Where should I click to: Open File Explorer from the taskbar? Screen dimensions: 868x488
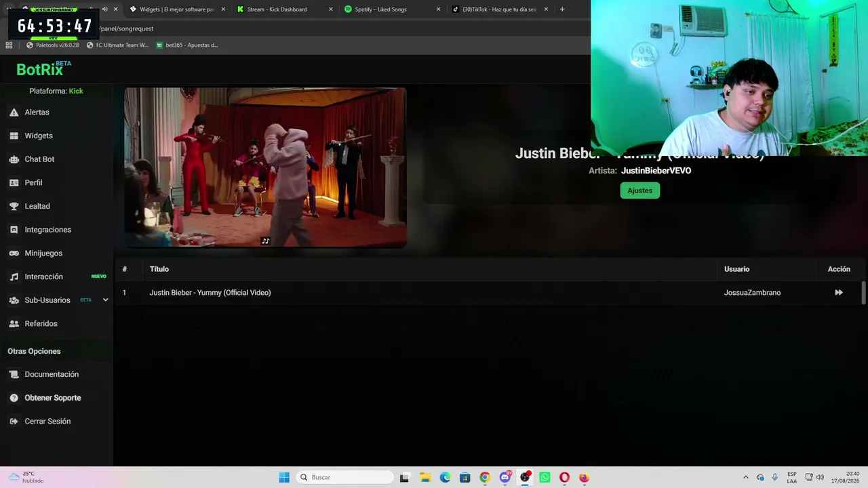[425, 477]
